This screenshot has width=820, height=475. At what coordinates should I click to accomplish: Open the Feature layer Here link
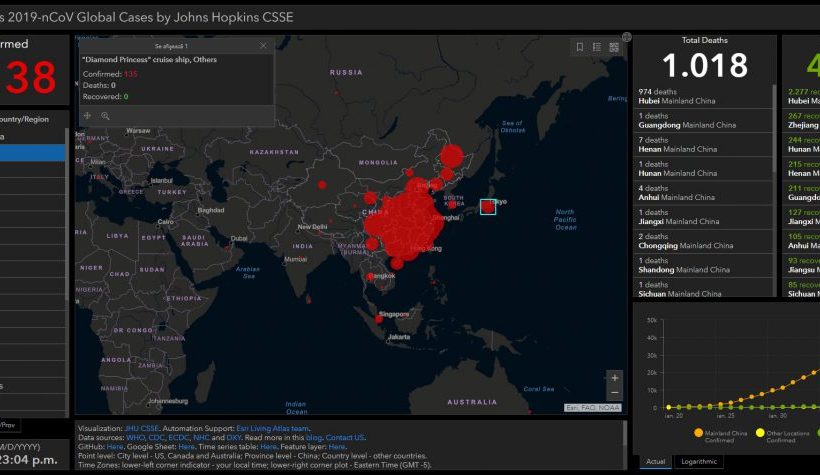337,447
